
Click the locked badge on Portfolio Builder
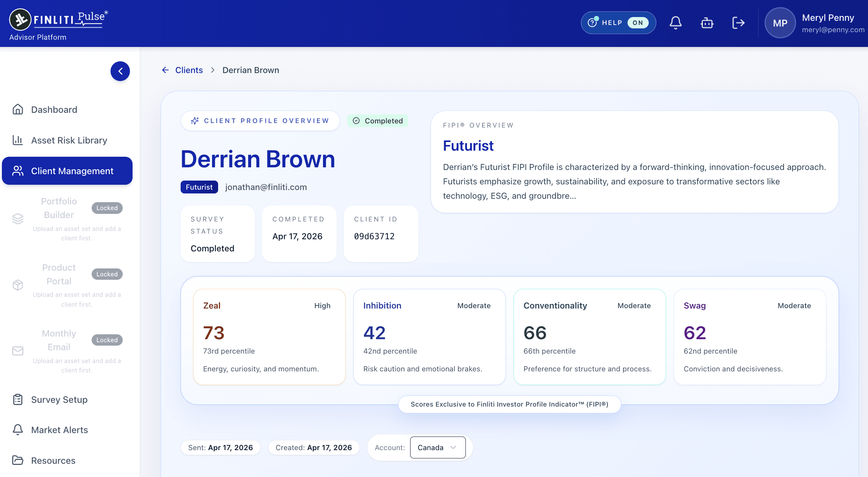(107, 208)
